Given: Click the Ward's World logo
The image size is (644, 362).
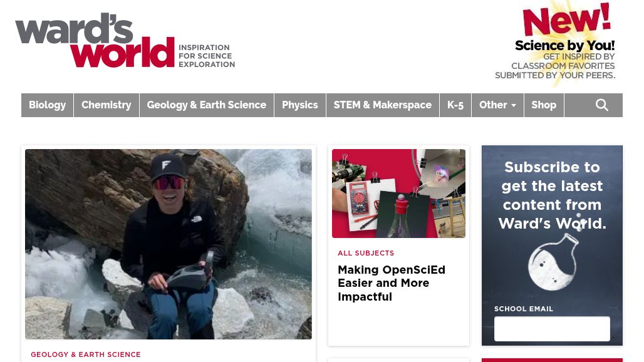Looking at the screenshot, I should 95,40.
